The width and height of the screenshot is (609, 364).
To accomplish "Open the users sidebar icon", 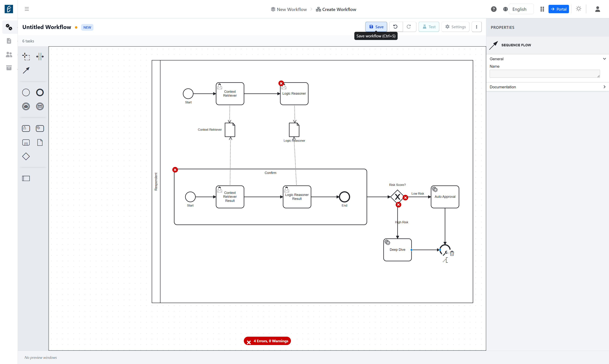I will [x=9, y=54].
